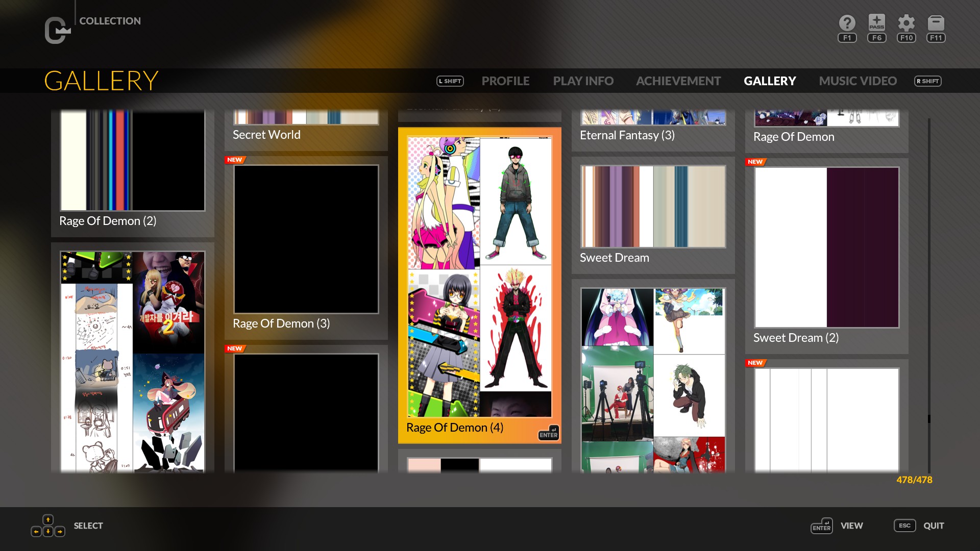The image size is (980, 551).
Task: Click the VIEW button label
Action: [852, 525]
